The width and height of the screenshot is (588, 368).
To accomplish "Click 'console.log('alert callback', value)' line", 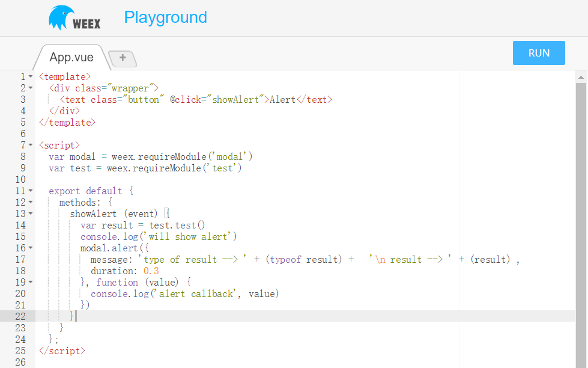I will tap(185, 293).
